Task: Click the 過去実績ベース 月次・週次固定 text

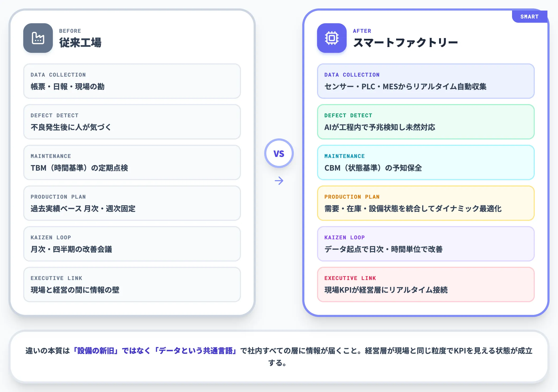Action: [83, 209]
